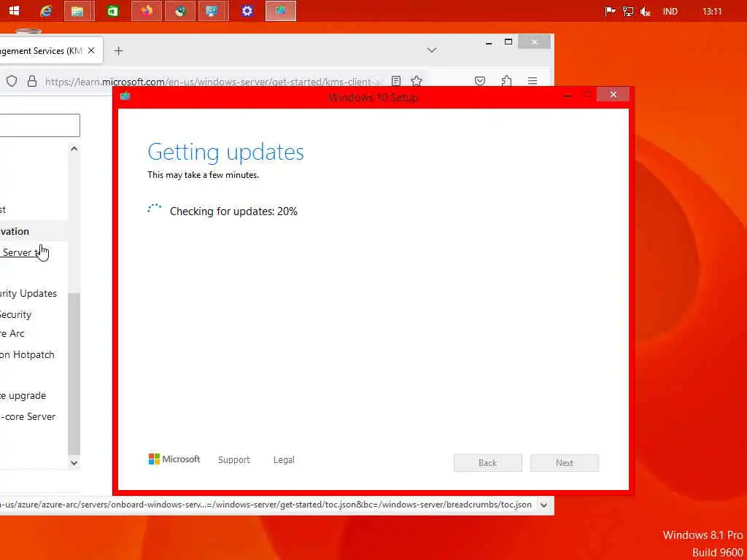Open the Windows Start button
This screenshot has width=747, height=560.
(x=14, y=10)
